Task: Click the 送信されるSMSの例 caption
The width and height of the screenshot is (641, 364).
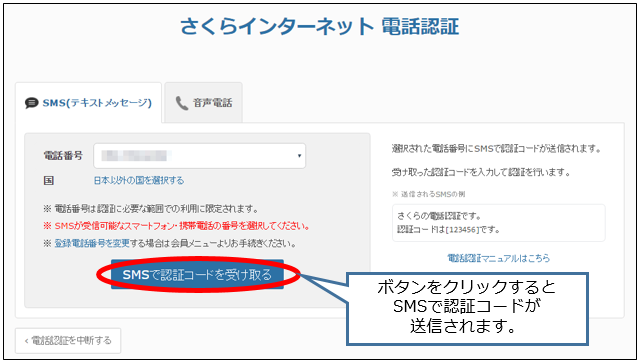Action: pos(429,194)
